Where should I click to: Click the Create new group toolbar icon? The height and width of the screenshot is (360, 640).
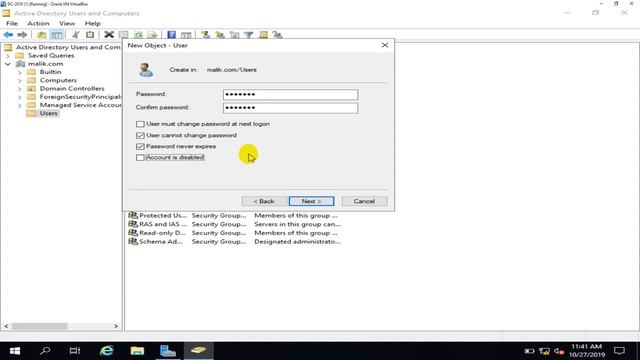[220, 35]
